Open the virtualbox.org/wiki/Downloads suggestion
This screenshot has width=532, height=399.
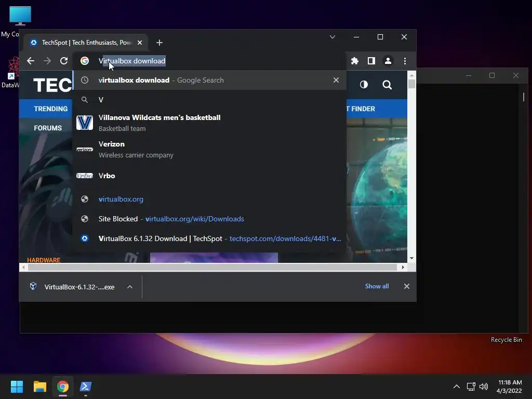[x=209, y=219]
